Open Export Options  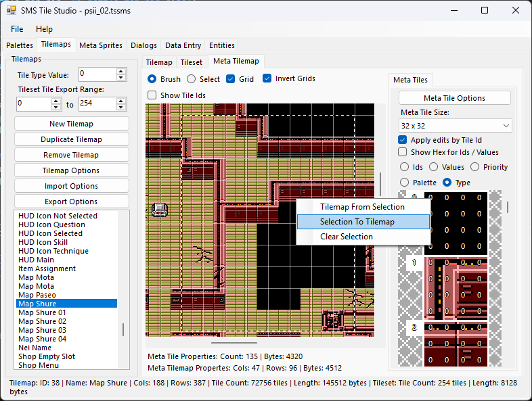[x=72, y=202]
